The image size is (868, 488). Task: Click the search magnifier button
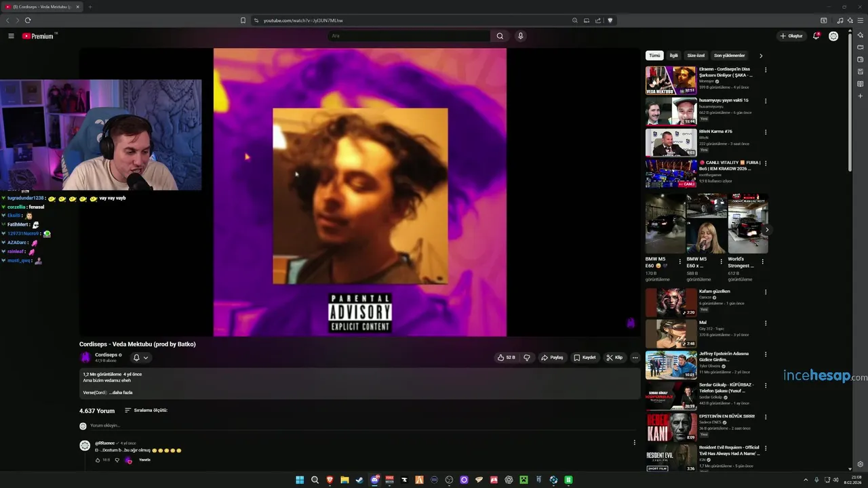tap(500, 36)
